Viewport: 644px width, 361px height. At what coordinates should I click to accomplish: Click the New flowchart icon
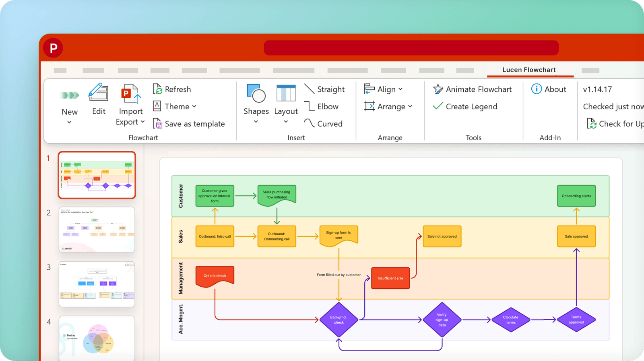(x=70, y=95)
